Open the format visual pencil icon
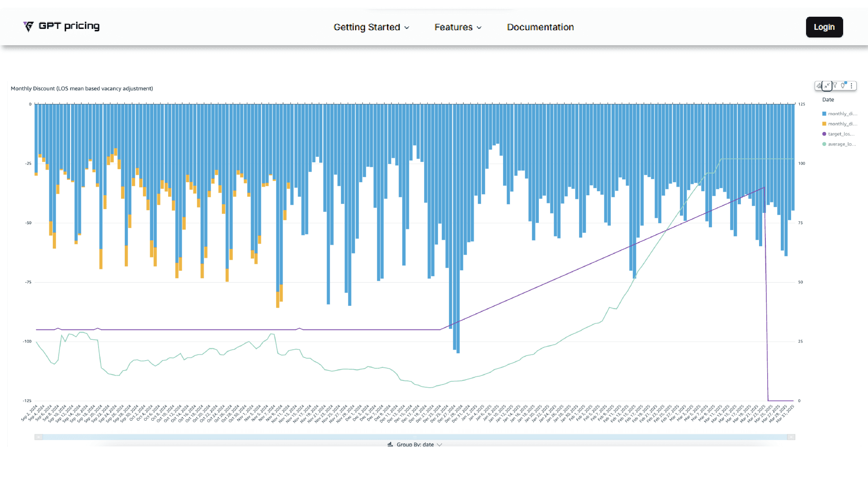The image size is (868, 488). 819,86
